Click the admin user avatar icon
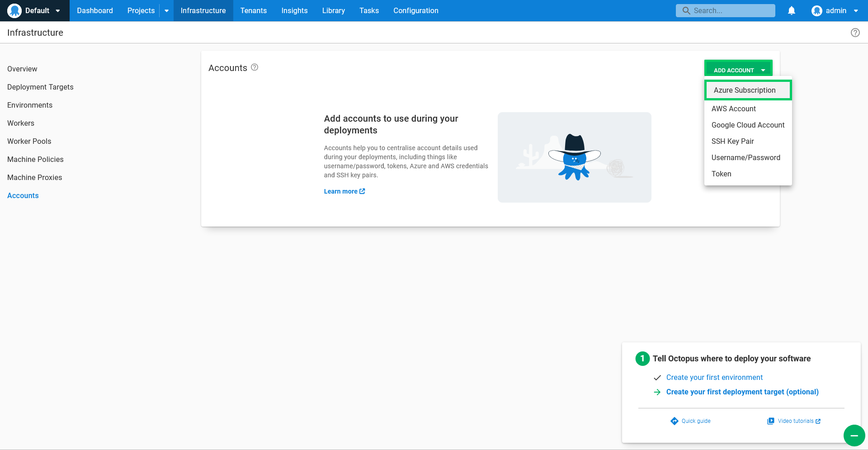Image resolution: width=868 pixels, height=450 pixels. pos(816,10)
